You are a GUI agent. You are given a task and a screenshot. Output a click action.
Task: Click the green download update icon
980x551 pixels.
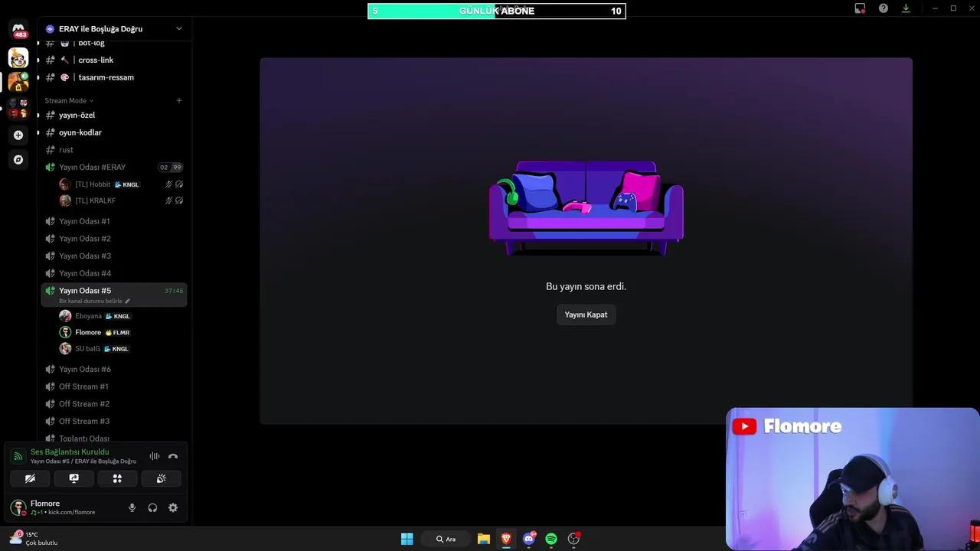point(906,8)
